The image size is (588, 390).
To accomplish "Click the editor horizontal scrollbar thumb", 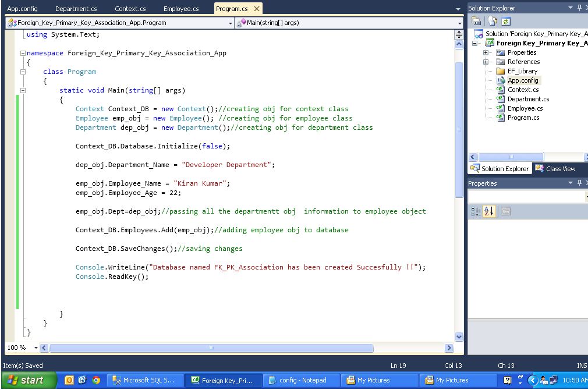I will (x=211, y=348).
